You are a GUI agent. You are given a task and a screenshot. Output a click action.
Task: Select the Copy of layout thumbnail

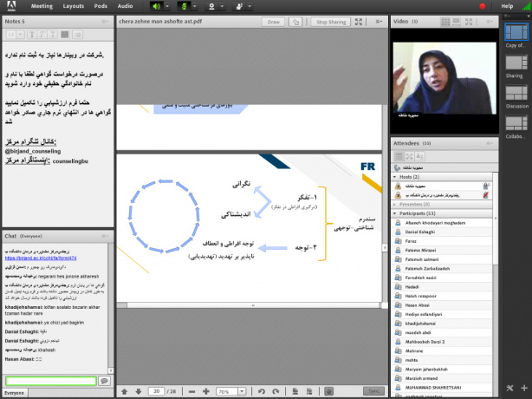[x=516, y=32]
